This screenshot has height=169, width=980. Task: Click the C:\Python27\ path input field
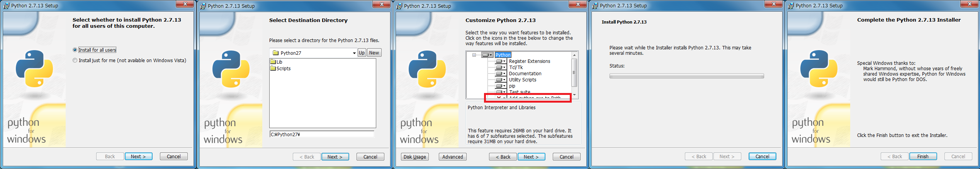click(322, 134)
